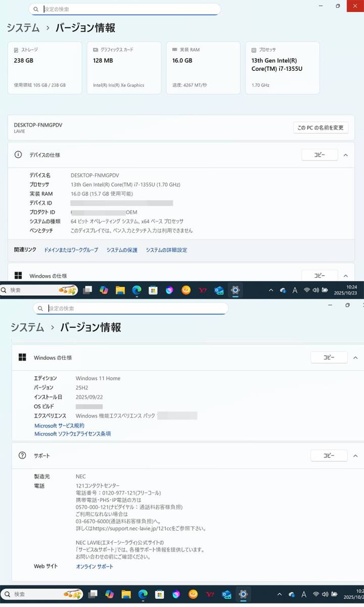This screenshot has width=364, height=607.
Task: Open Outlook from the top screenshot's taskbar
Action: 219,290
